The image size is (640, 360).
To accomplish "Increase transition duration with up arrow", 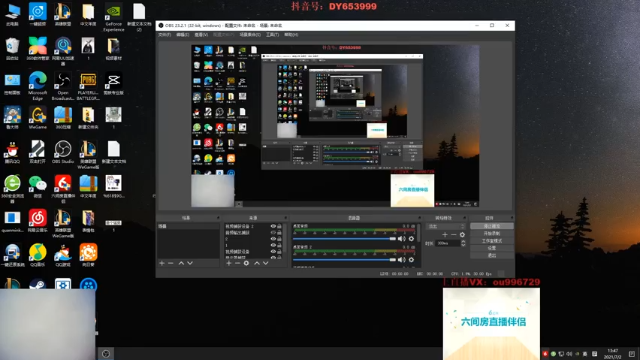I will pyautogui.click(x=463, y=242).
